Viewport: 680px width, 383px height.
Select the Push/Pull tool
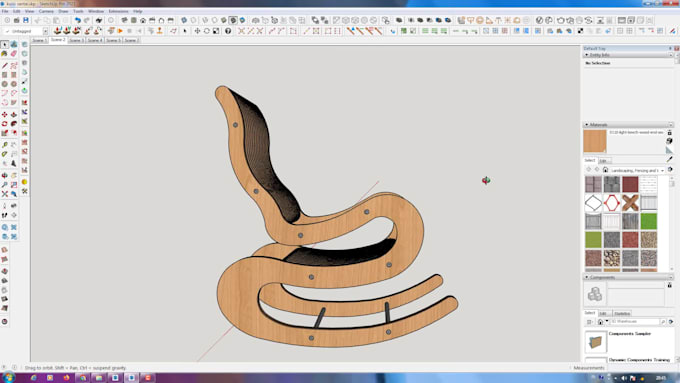[x=14, y=115]
